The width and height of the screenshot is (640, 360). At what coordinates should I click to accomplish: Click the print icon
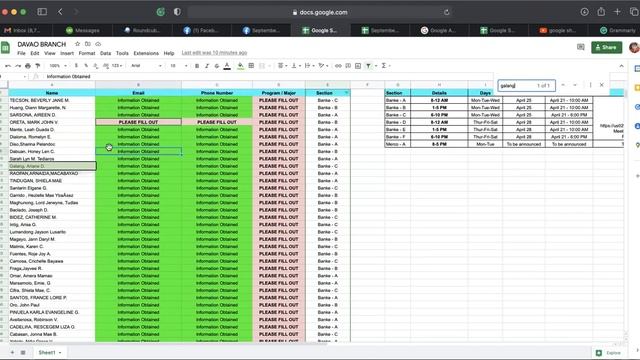[x=28, y=66]
